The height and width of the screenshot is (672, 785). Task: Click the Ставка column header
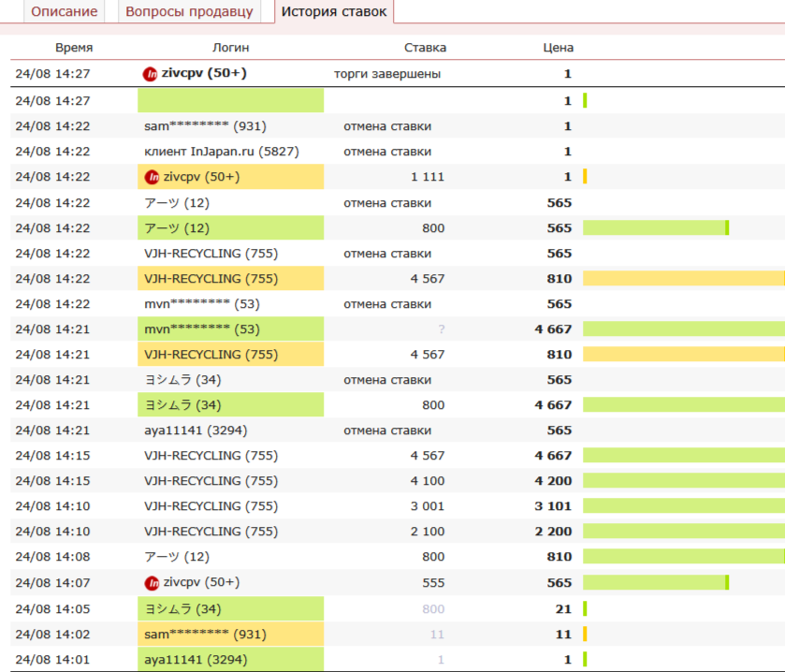[425, 48]
